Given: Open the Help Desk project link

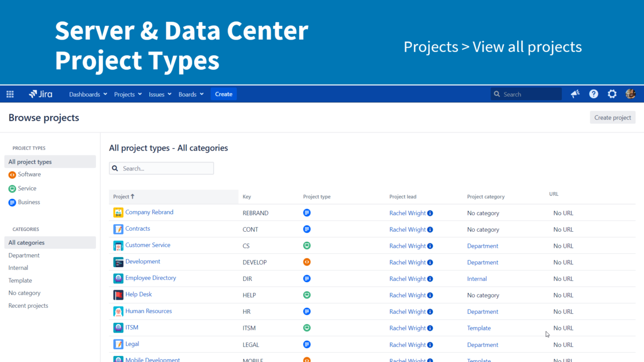Looking at the screenshot, I should [x=139, y=294].
